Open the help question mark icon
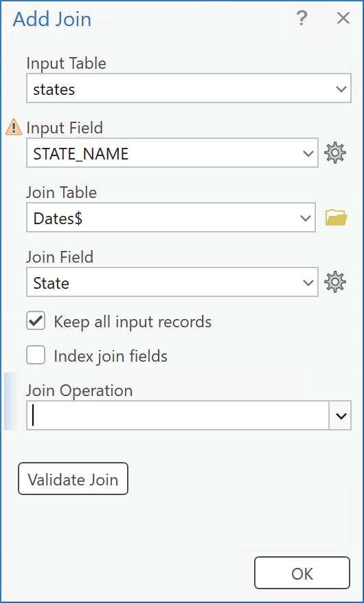Viewport: 364px width, 603px height. coord(302,18)
